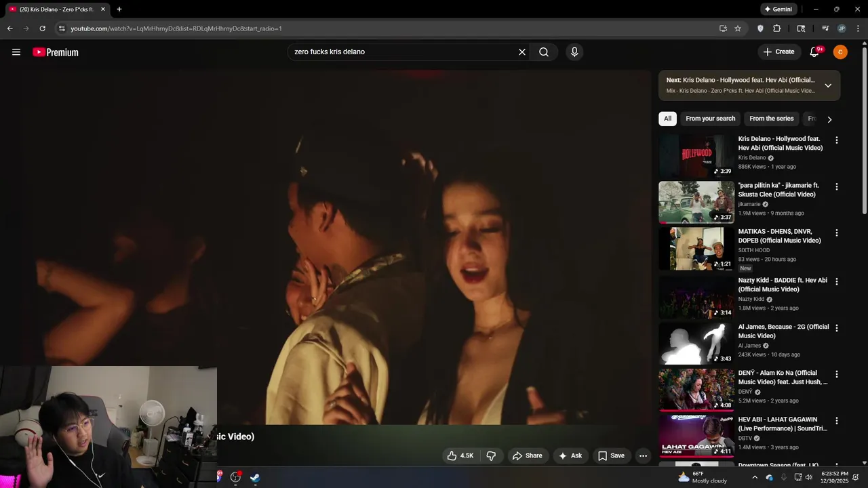Open options for HEV ABI LAHAT GAGAWIN video
The width and height of the screenshot is (868, 488).
pyautogui.click(x=837, y=421)
